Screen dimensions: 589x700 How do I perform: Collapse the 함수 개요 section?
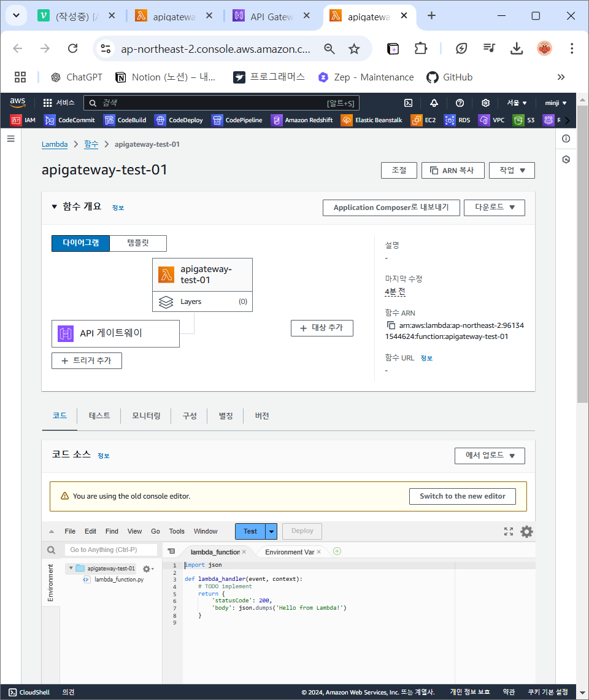[55, 207]
